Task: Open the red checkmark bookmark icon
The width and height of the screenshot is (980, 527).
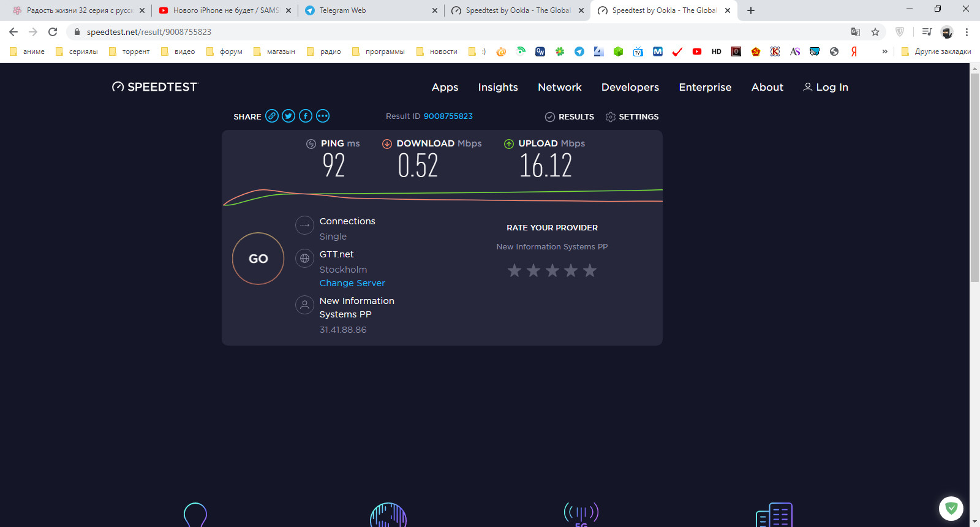Action: pos(677,51)
